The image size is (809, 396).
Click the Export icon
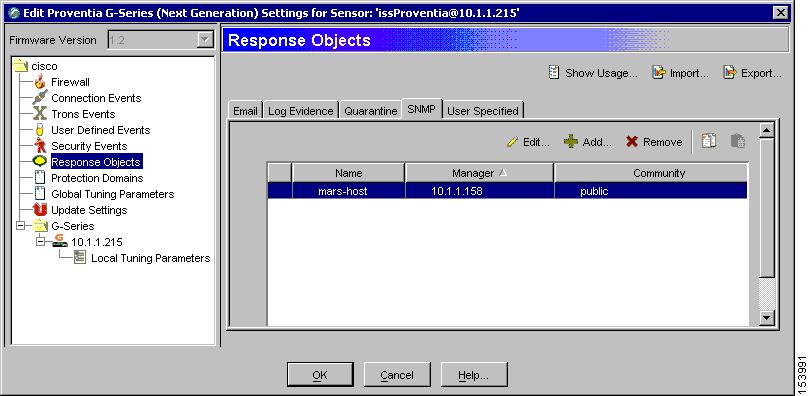point(729,73)
